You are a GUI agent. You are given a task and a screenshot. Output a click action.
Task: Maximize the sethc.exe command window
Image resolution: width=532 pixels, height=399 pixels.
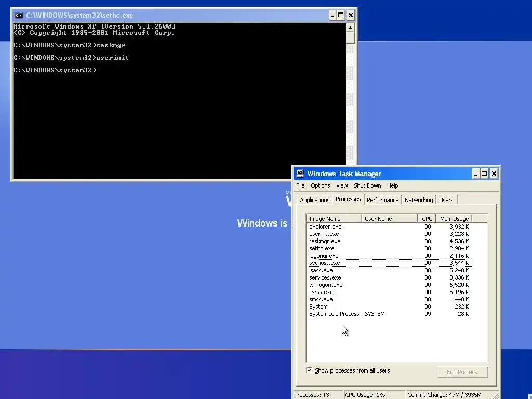pos(341,15)
